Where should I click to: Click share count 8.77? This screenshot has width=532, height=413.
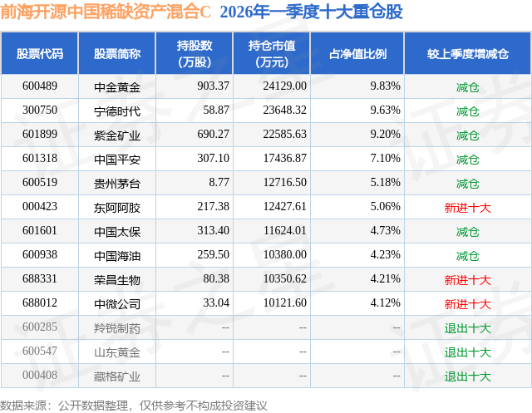pyautogui.click(x=219, y=183)
